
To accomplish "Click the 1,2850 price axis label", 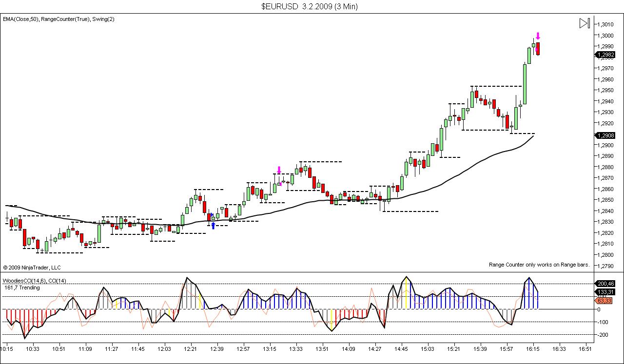I will (x=605, y=200).
